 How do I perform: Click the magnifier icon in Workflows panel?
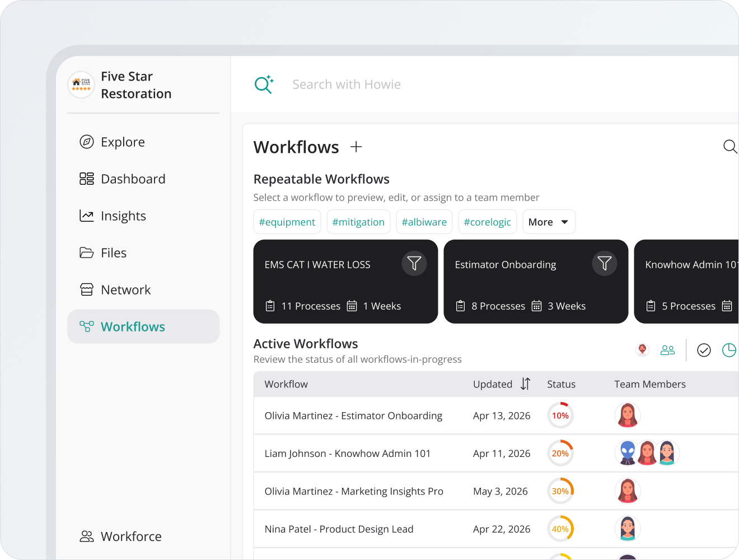point(730,147)
